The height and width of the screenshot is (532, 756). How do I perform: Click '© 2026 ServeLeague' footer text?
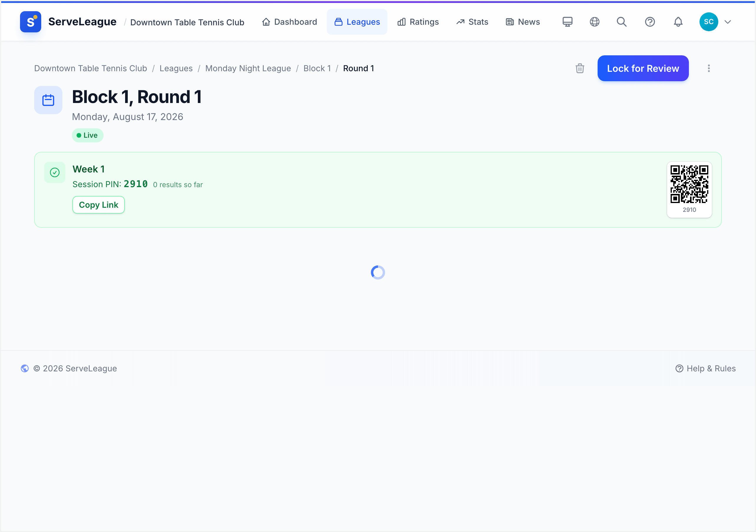pyautogui.click(x=75, y=368)
